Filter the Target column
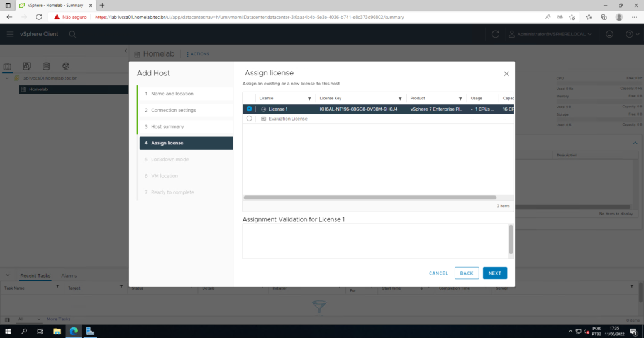Image resolution: width=644 pixels, height=338 pixels. tap(121, 286)
